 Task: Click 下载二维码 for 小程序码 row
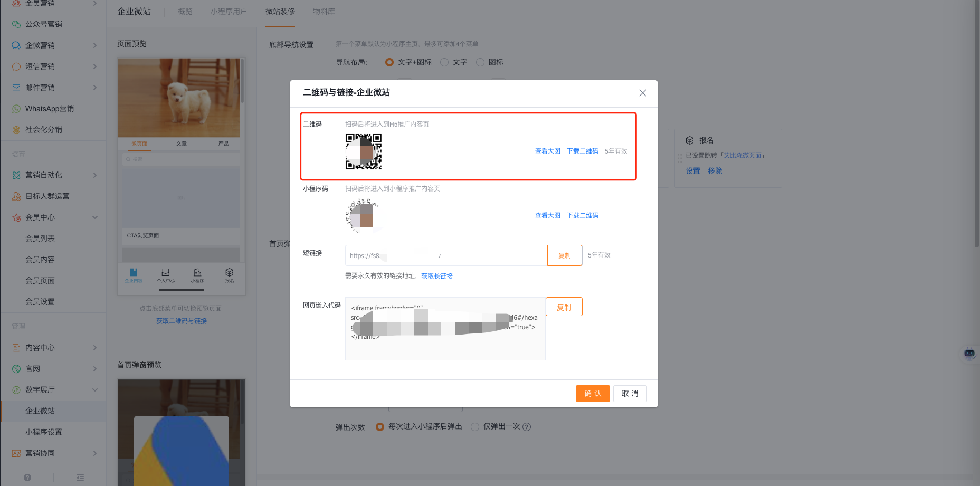click(x=583, y=216)
